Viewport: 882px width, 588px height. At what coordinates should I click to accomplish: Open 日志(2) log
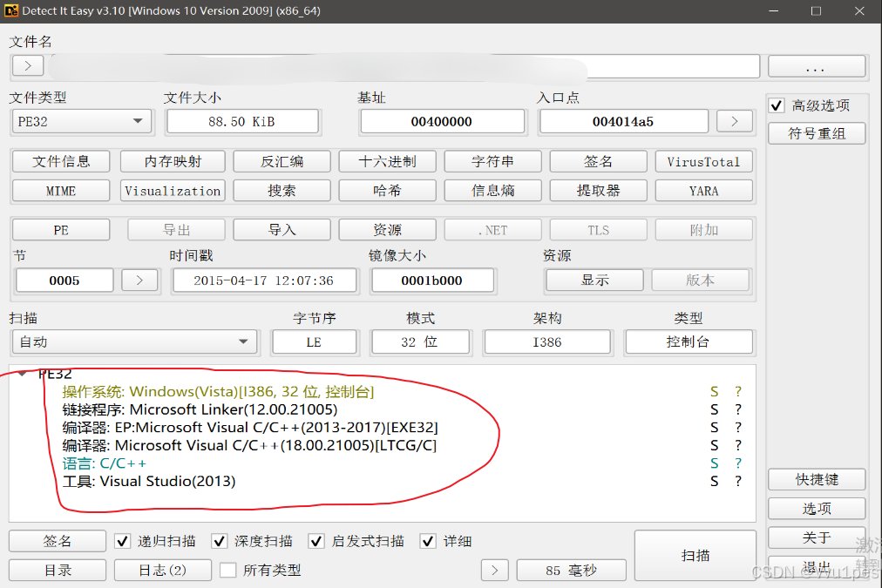click(163, 570)
